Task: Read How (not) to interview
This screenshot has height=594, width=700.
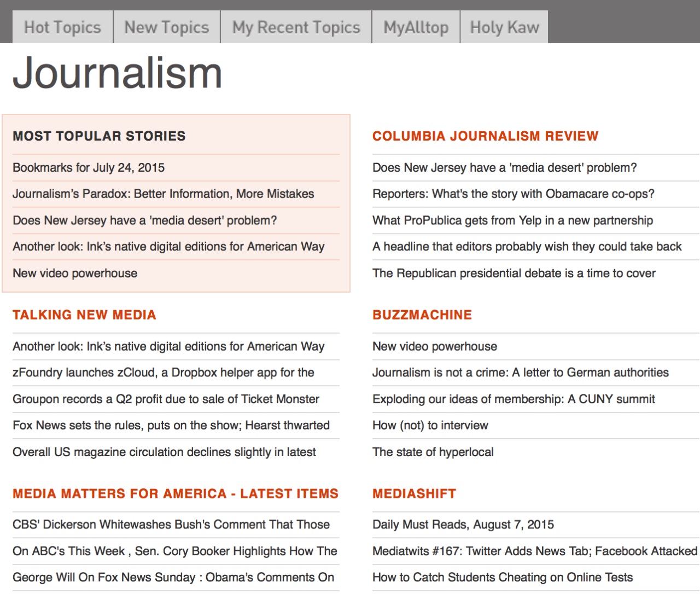Action: [430, 426]
